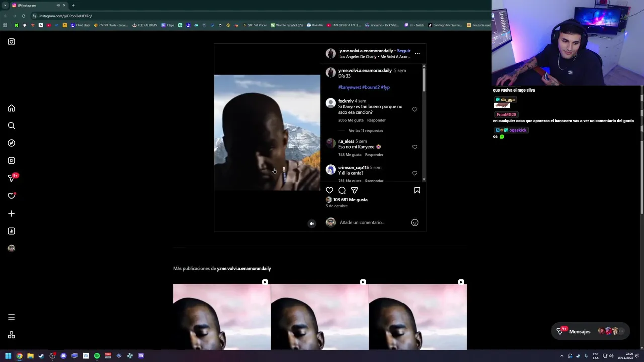Open Spotify from the taskbar

(x=97, y=356)
